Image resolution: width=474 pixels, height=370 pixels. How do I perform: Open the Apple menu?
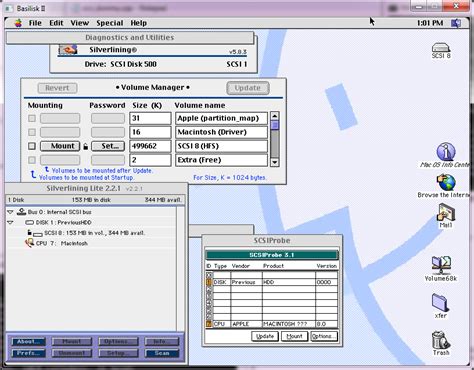click(18, 23)
